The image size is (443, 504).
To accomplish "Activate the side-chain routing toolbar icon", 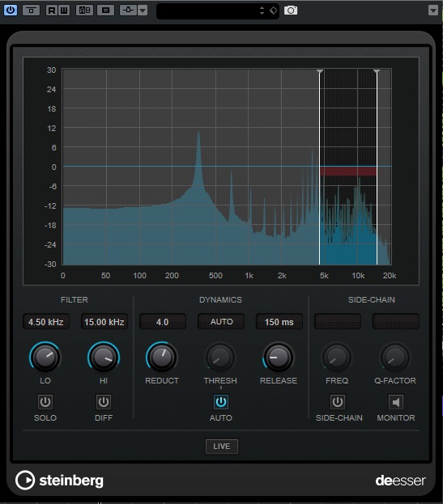I will 128,11.
